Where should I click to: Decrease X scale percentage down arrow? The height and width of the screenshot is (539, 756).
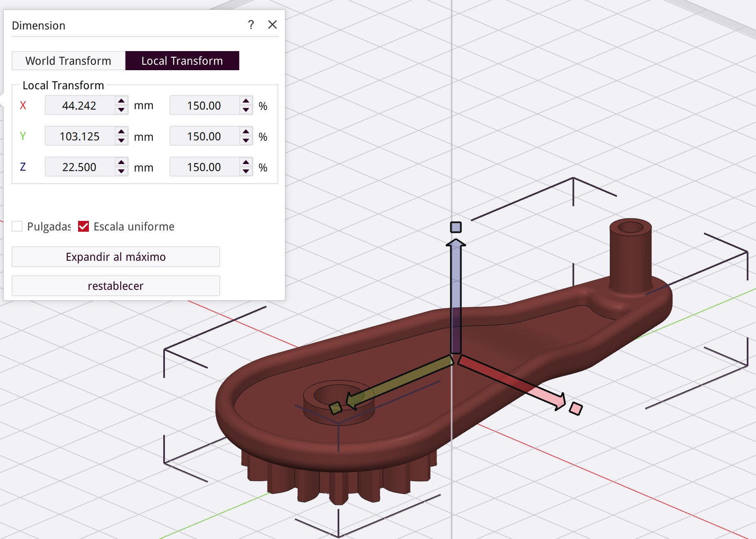tap(246, 110)
